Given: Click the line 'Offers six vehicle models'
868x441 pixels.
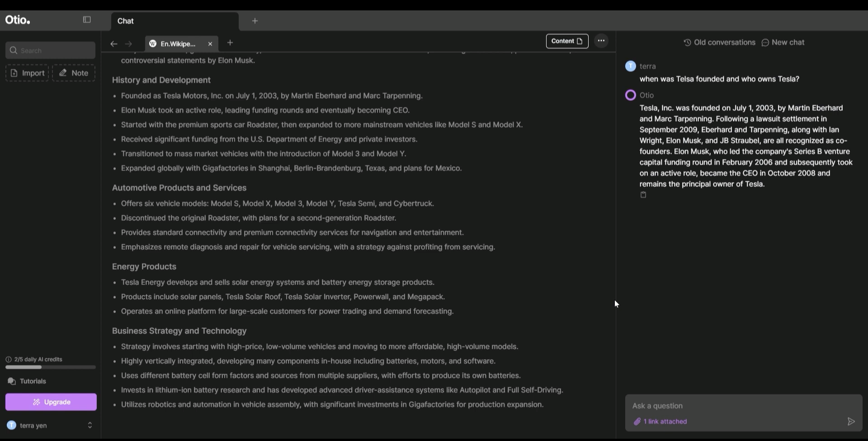Looking at the screenshot, I should coord(278,204).
